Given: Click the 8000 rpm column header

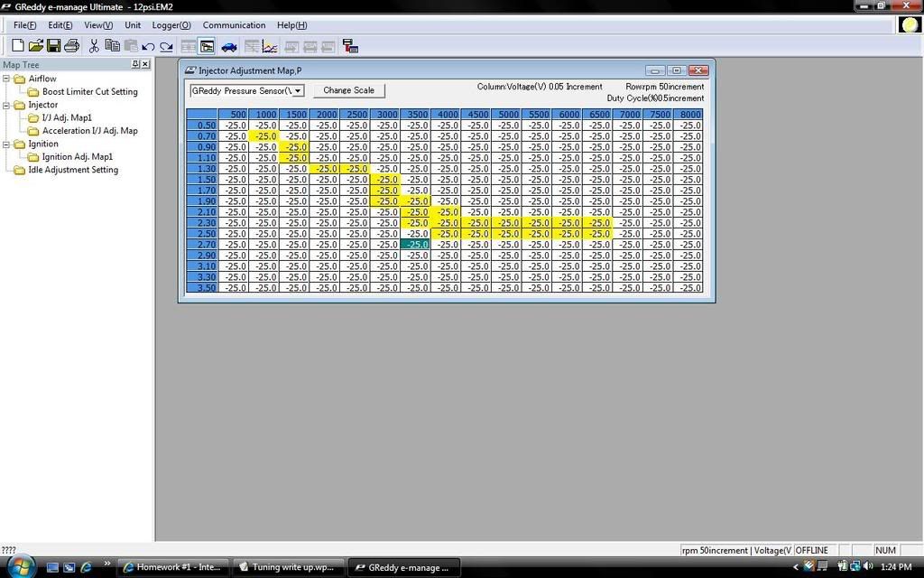Looking at the screenshot, I should click(688, 115).
